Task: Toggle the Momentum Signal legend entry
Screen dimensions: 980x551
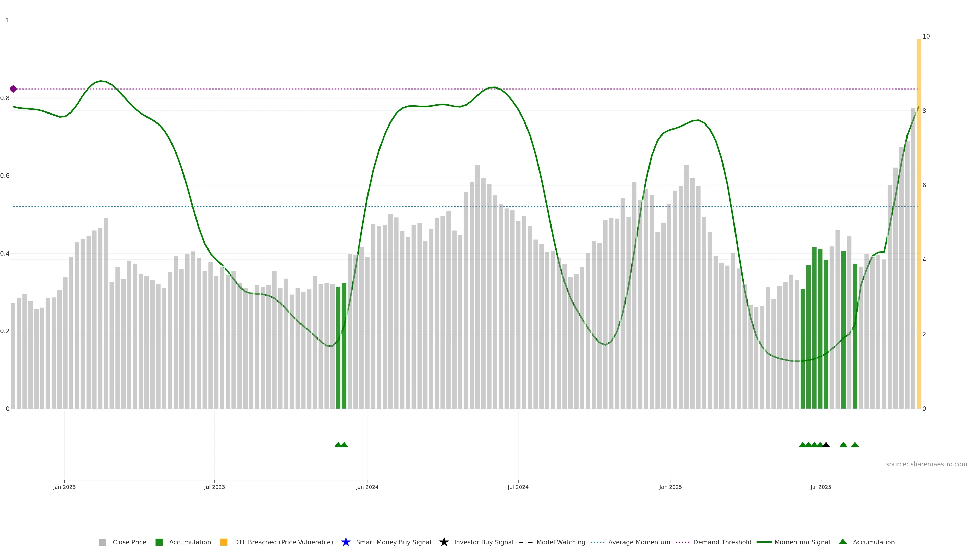Action: point(802,542)
